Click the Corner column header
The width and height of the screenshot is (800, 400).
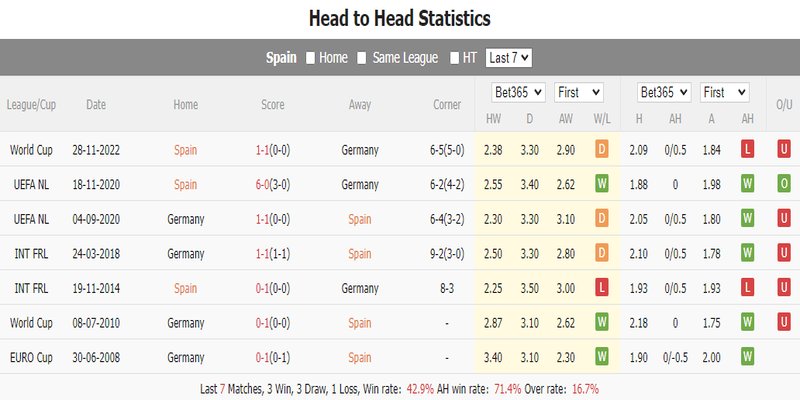tap(447, 105)
